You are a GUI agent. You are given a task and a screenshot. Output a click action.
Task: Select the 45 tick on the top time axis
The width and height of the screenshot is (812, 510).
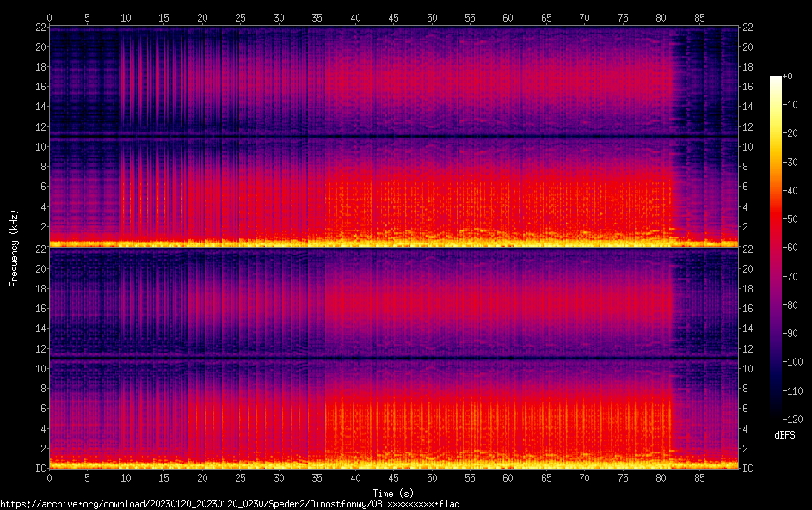click(x=393, y=18)
